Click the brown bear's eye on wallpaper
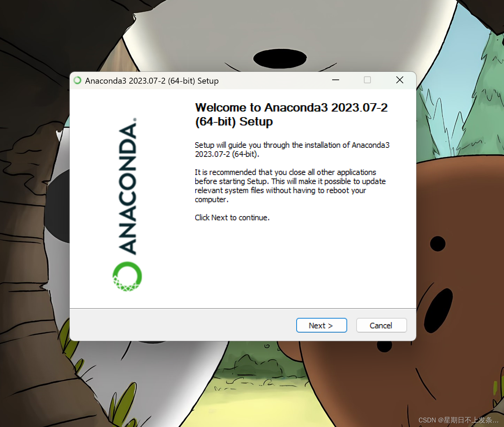The width and height of the screenshot is (504, 427). pyautogui.click(x=438, y=244)
